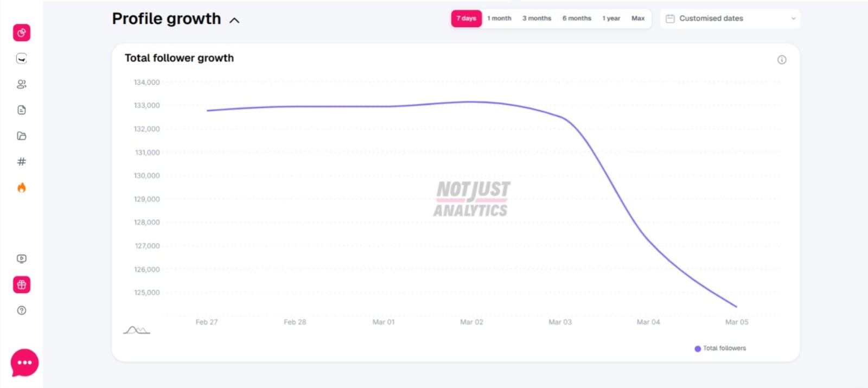Click the pink gift box icon
Image resolution: width=868 pixels, height=388 pixels.
tap(22, 284)
